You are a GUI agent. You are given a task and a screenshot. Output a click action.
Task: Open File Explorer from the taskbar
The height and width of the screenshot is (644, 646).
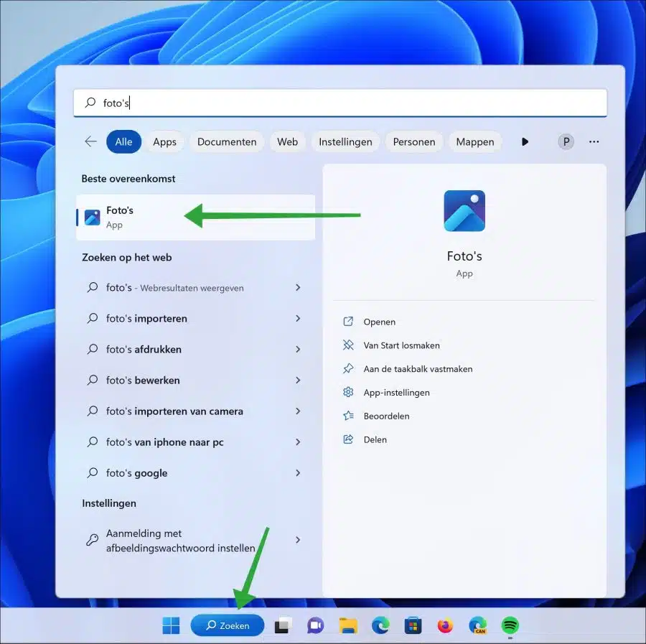point(348,625)
